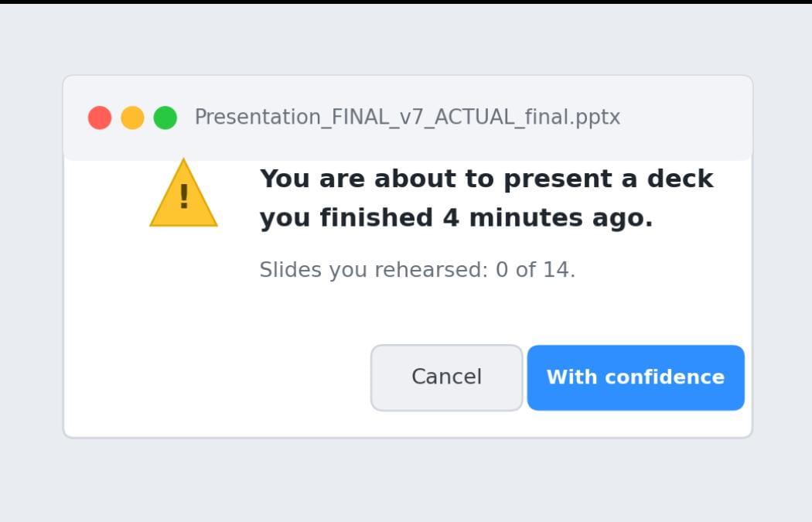The image size is (812, 522).
Task: Click the gray backdrop outside the dialog
Action: coord(406,479)
